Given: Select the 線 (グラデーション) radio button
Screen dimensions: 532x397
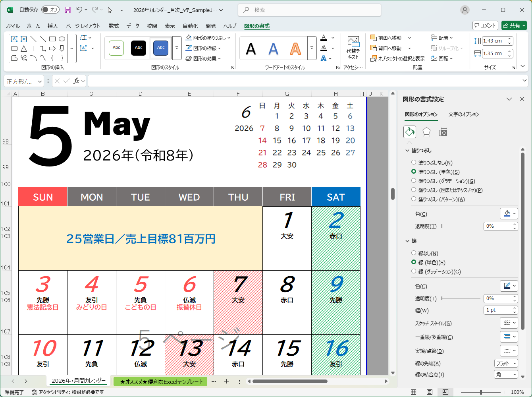Looking at the screenshot, I should [413, 271].
